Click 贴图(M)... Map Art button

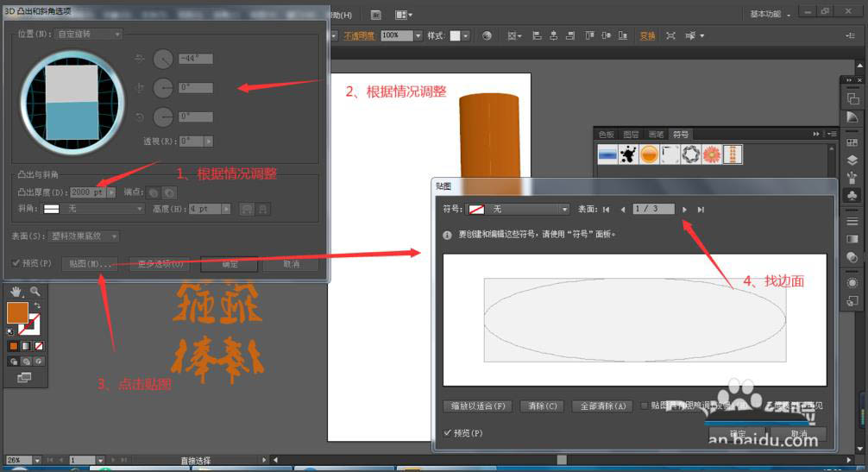(90, 265)
